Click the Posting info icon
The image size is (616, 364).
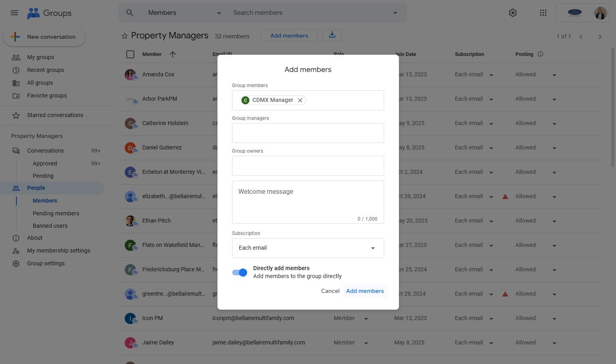[x=540, y=54]
